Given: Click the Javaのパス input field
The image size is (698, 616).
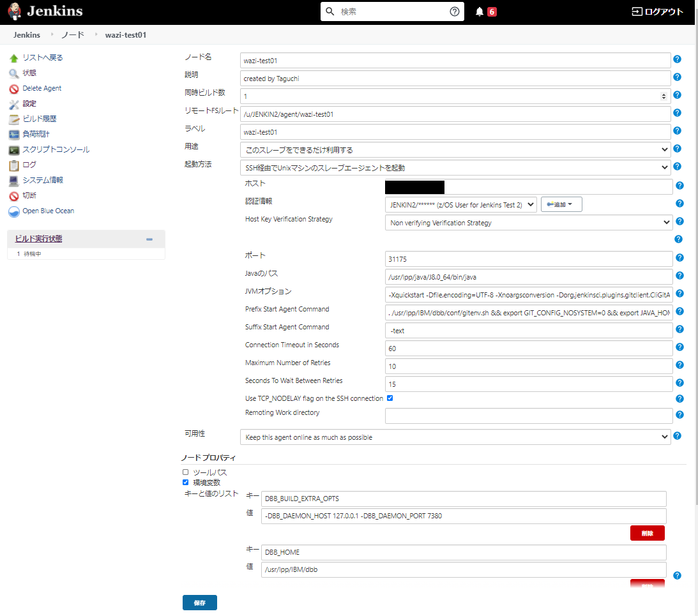Looking at the screenshot, I should 528,277.
